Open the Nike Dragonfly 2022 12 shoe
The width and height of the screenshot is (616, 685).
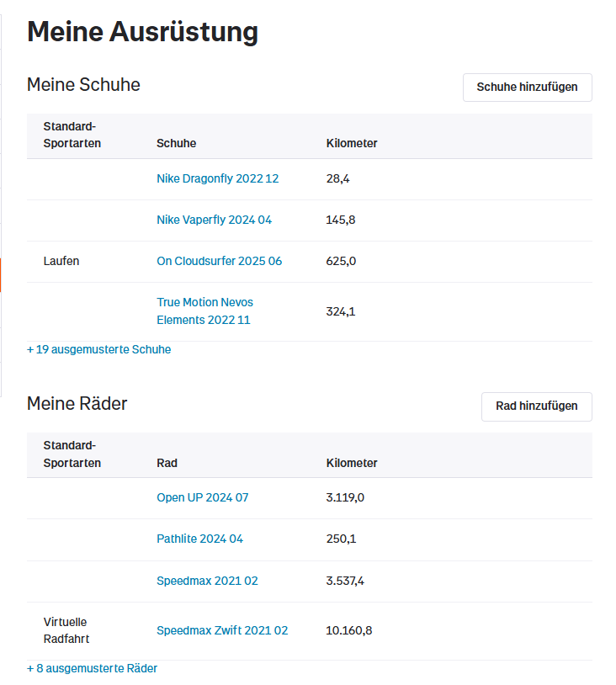[x=217, y=178]
